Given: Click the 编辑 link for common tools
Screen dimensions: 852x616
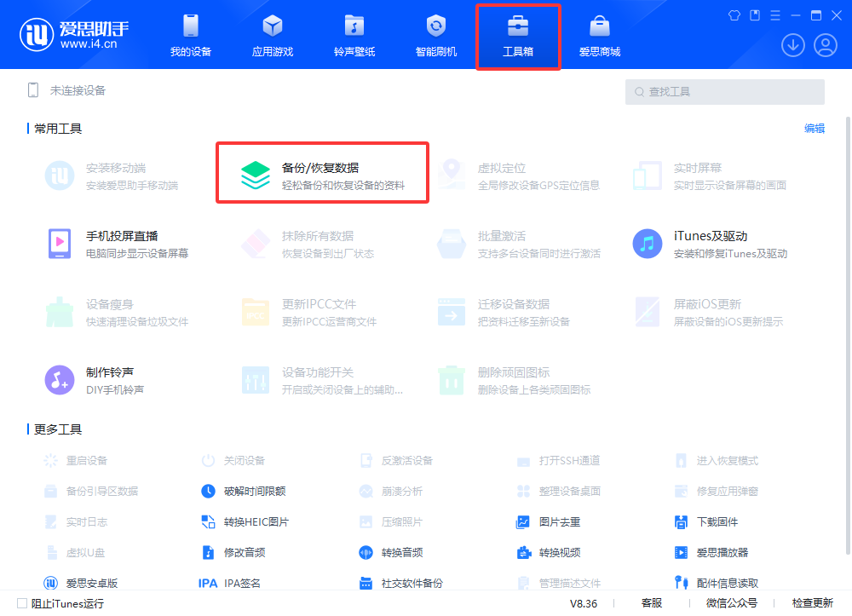Looking at the screenshot, I should [x=815, y=129].
